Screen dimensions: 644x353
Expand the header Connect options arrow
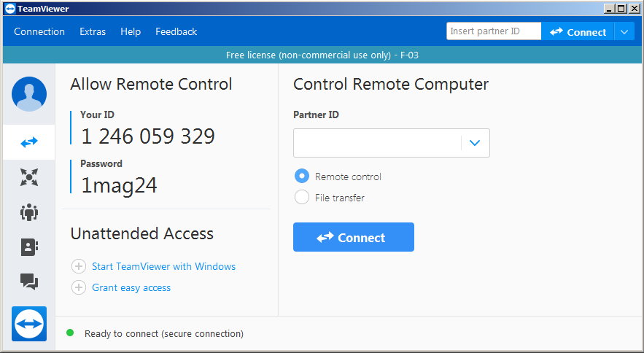tap(624, 31)
